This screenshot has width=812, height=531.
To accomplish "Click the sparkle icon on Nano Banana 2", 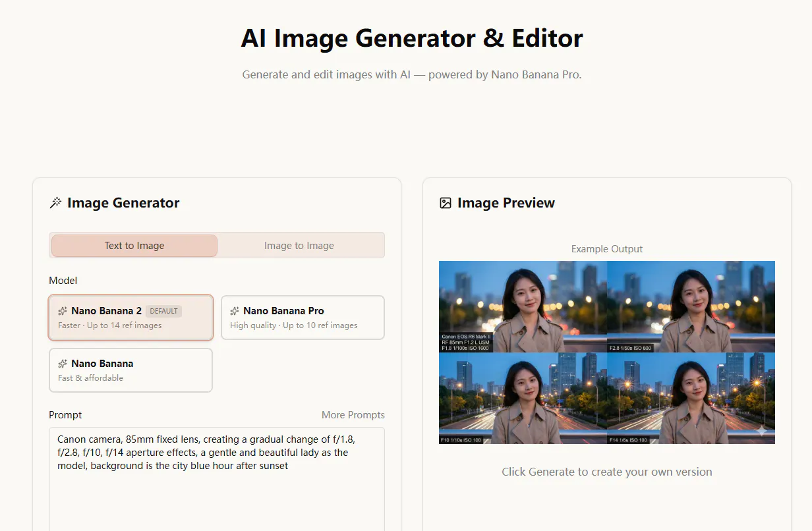I will pyautogui.click(x=63, y=311).
